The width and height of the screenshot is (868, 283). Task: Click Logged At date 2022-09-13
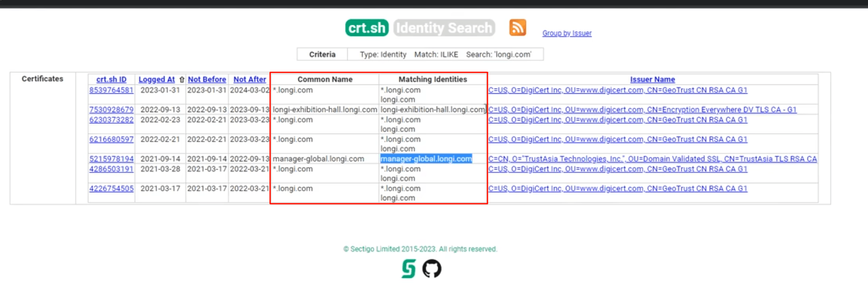click(160, 110)
